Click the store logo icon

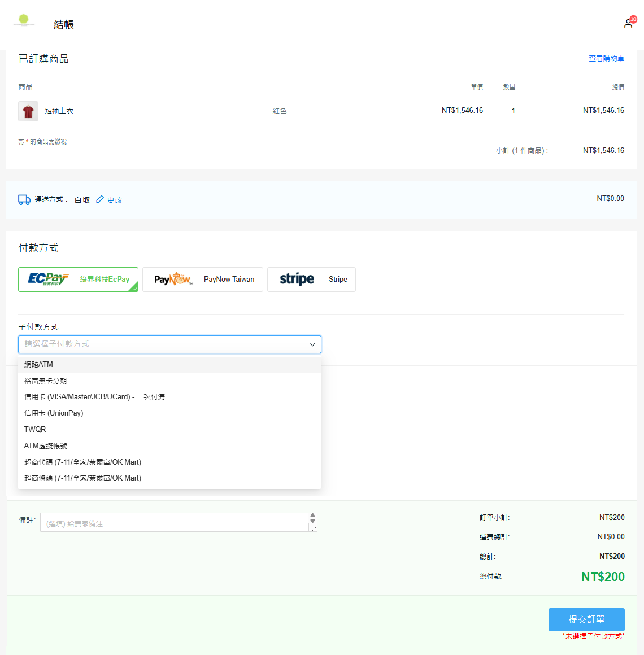[24, 20]
